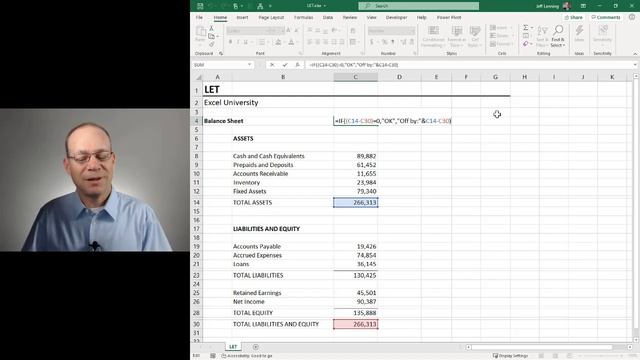Expand the formula bar with the chevron
The width and height of the screenshot is (640, 360).
pyautogui.click(x=635, y=64)
